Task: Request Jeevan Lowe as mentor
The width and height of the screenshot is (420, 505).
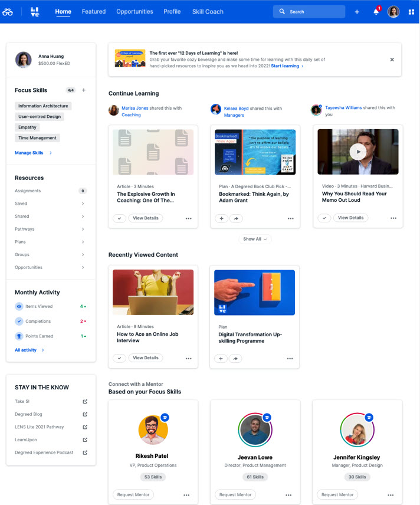Action: point(235,495)
